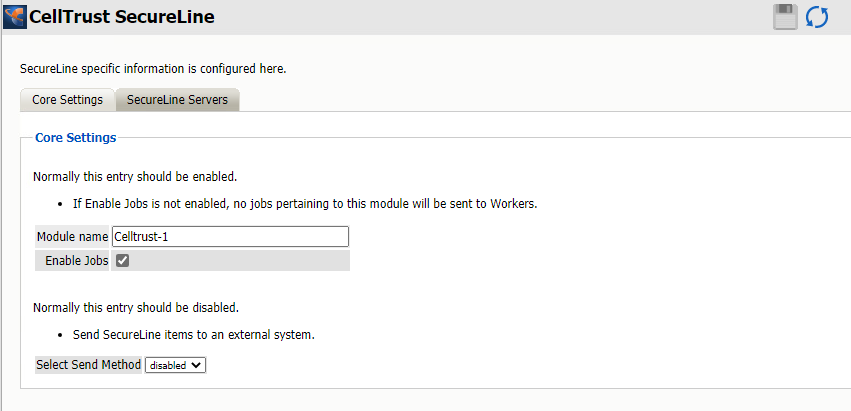Click the SecureLine specific information description line
851x411 pixels.
point(153,69)
